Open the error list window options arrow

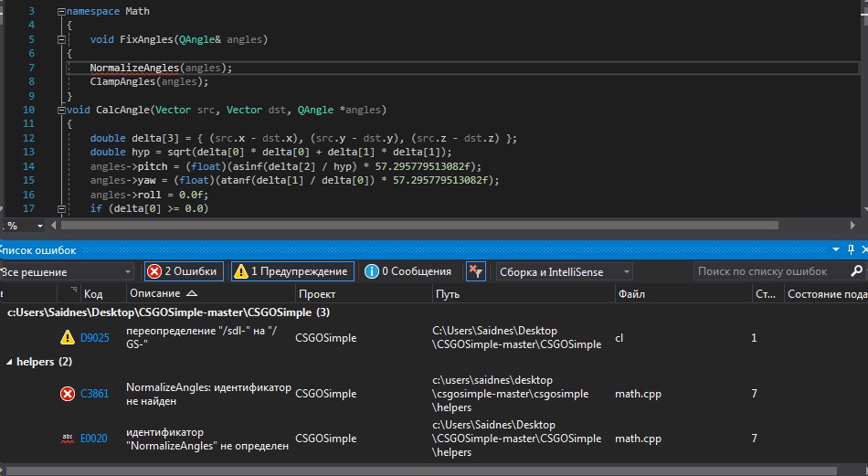[836, 250]
